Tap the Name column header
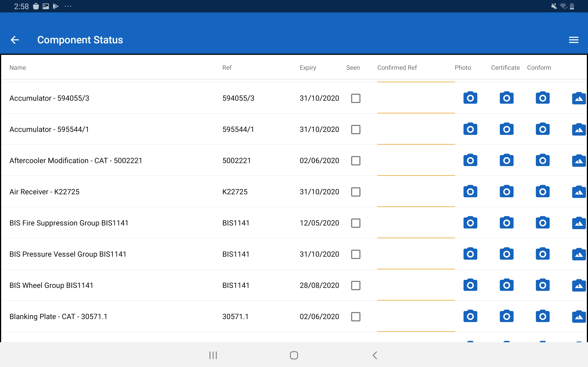Screen dimensions: 588x367 coord(17,68)
